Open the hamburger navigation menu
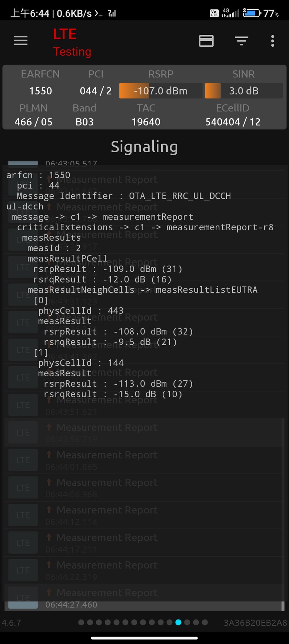Viewport: 289px width, 644px height. 21,41
